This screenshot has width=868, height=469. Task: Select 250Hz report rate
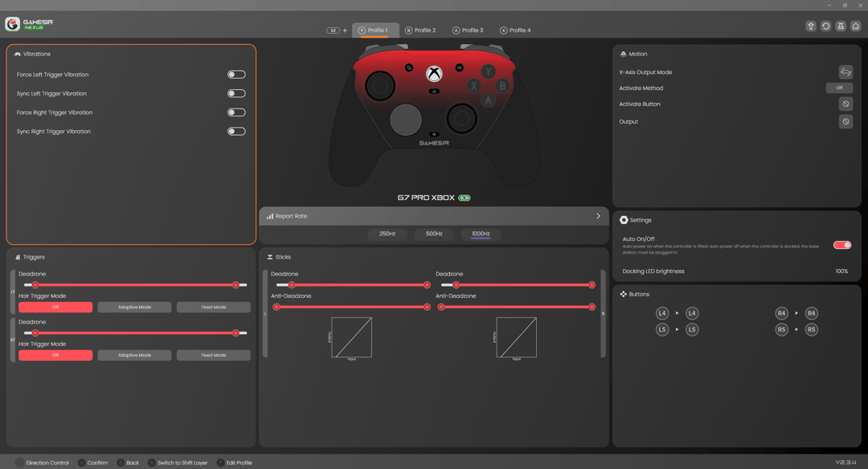click(387, 234)
